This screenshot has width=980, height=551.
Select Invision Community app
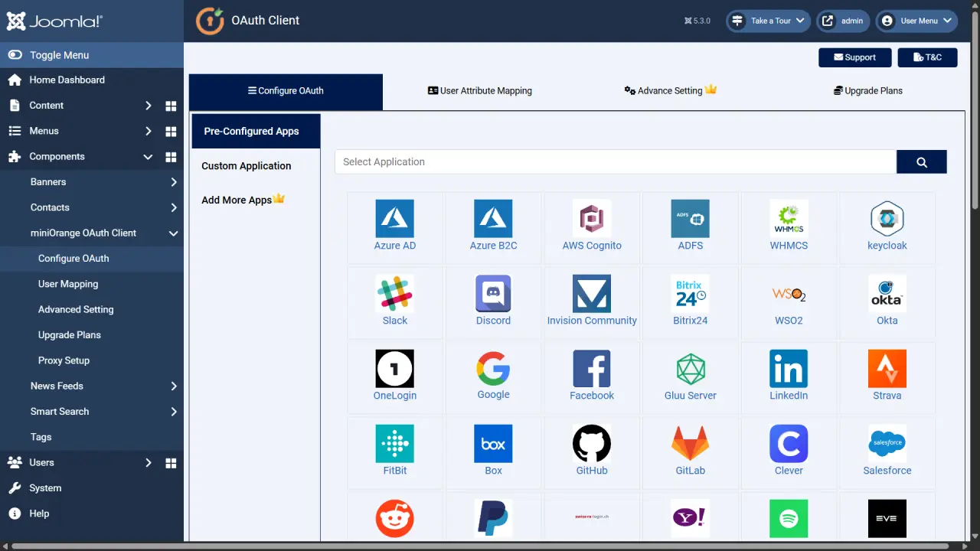[x=592, y=294]
